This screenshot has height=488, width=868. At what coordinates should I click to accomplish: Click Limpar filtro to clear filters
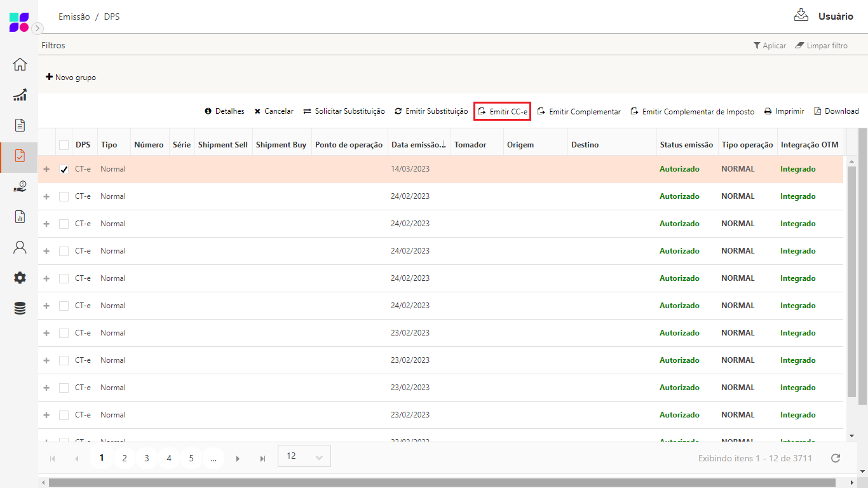[x=821, y=46]
